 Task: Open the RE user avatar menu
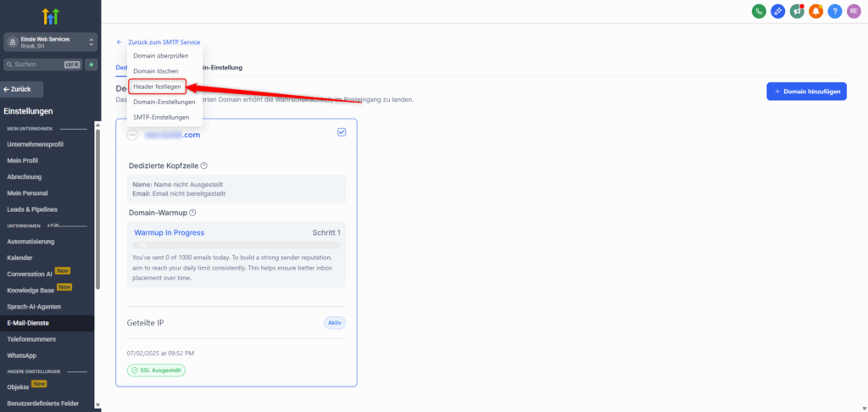pyautogui.click(x=854, y=11)
